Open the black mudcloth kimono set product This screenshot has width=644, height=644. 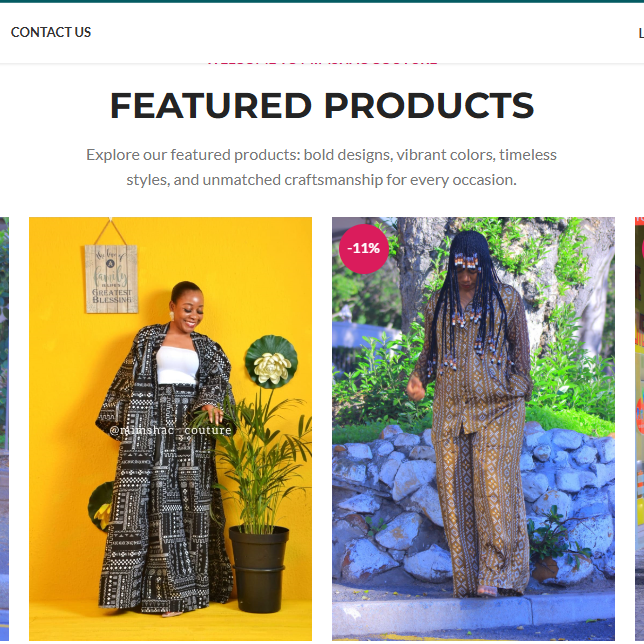pos(170,428)
